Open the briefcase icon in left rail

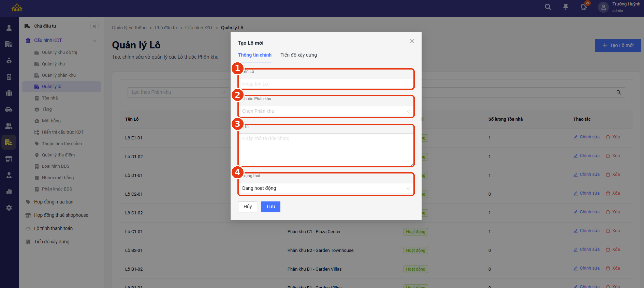9,93
